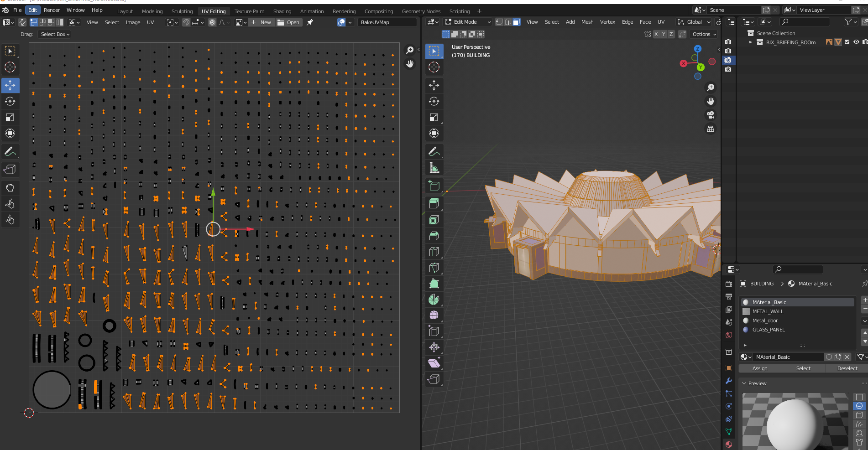The image size is (868, 450).
Task: Select the Inset Faces tool
Action: point(434,220)
